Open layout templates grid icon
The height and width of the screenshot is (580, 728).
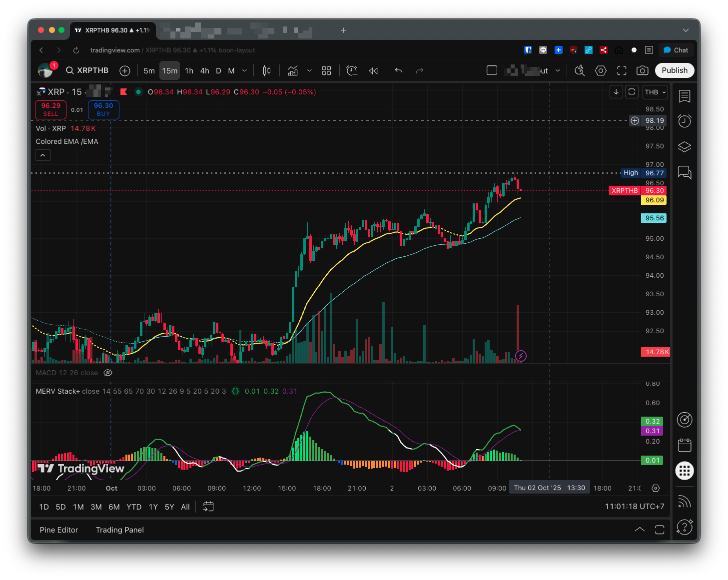(326, 71)
